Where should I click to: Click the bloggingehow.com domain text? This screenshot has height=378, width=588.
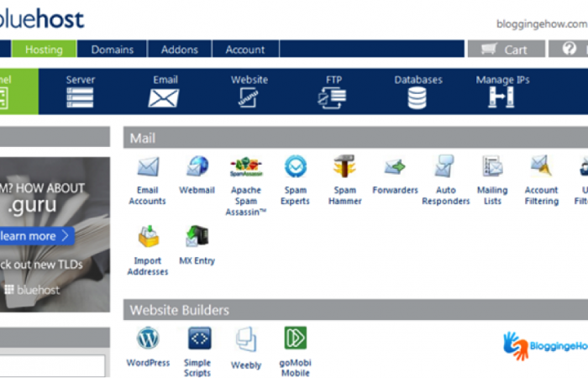pyautogui.click(x=542, y=24)
